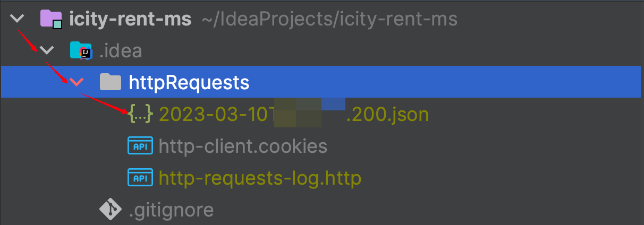Click the ~/IdeaProjects/icity-rent-ms path text
Viewport: 644px width, 225px height.
coord(329,20)
